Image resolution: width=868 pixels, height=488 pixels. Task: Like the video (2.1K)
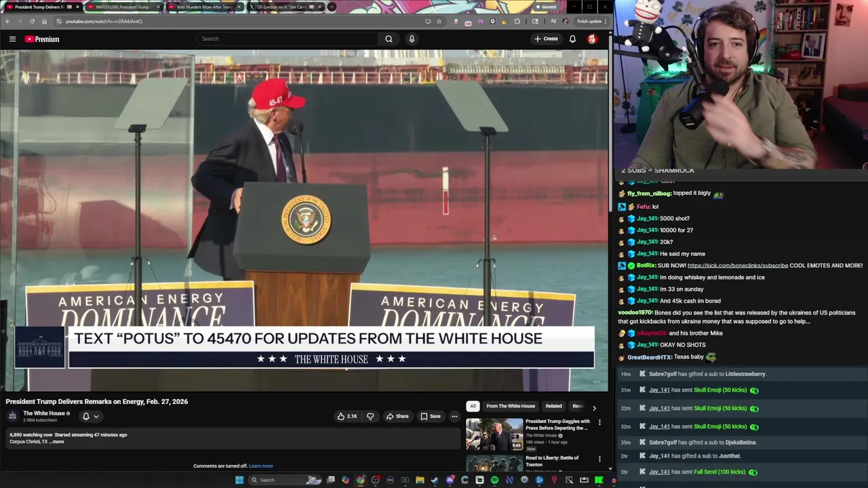(x=347, y=416)
